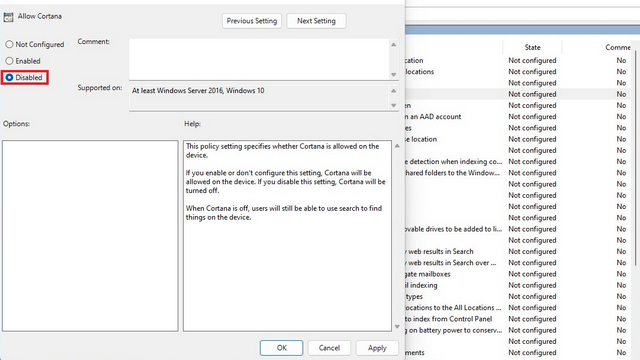The width and height of the screenshot is (640, 360).
Task: Click the Options empty list pane
Action: (90, 236)
